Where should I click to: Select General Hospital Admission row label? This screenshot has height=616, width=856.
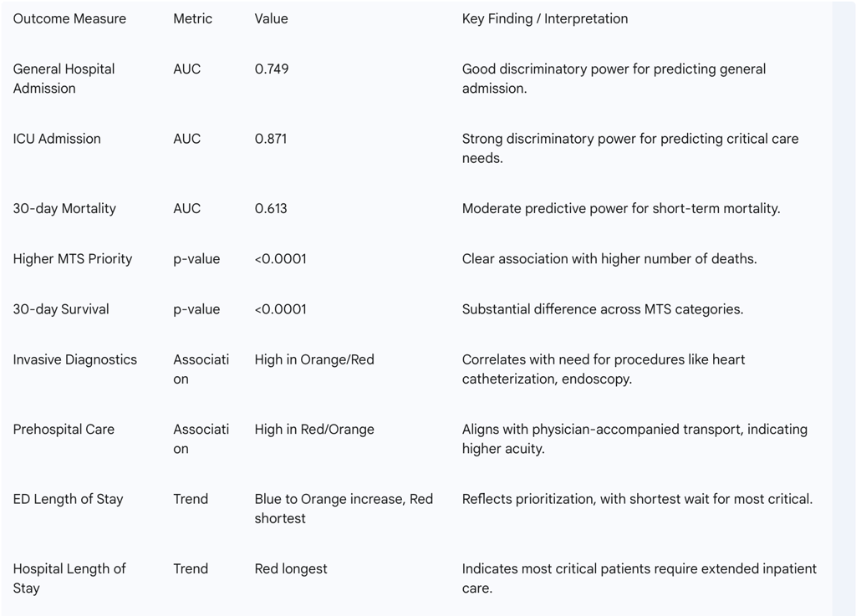(64, 79)
